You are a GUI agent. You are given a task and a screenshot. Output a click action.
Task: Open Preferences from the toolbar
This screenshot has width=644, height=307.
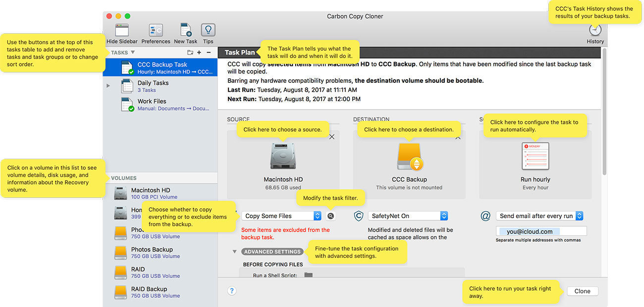pyautogui.click(x=156, y=30)
